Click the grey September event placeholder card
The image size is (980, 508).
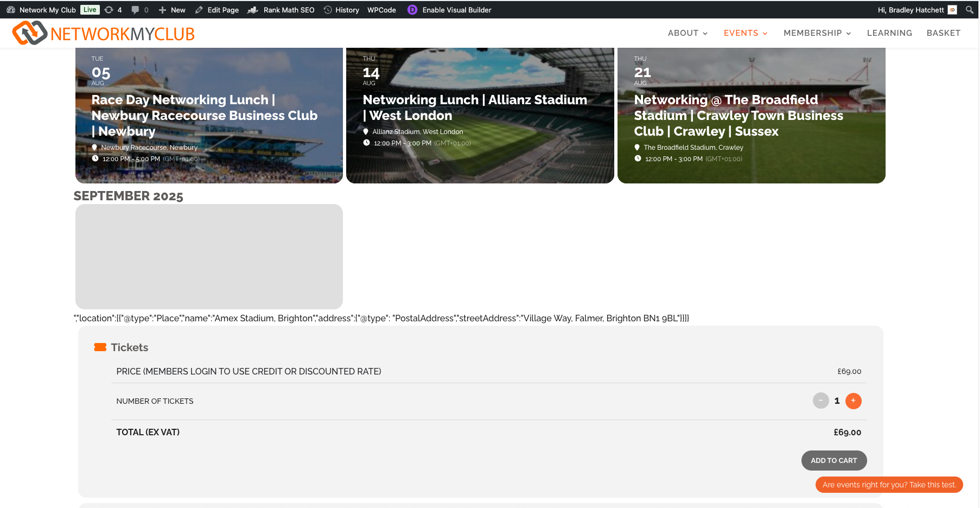click(x=209, y=257)
